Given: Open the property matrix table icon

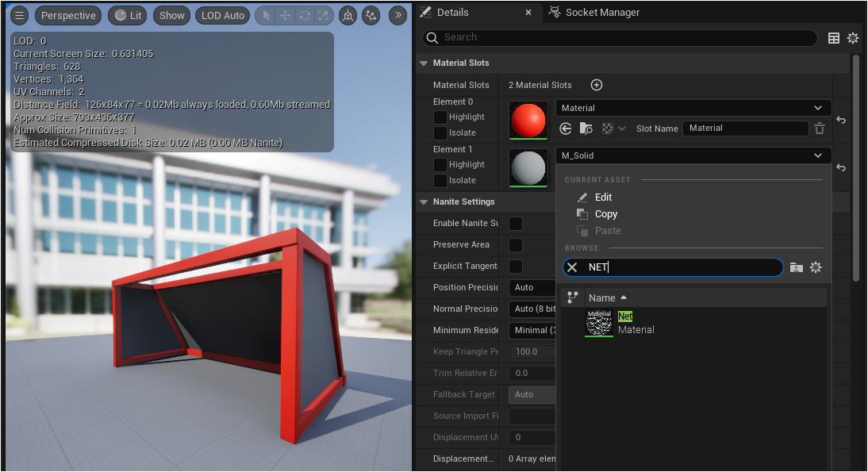Looking at the screenshot, I should click(834, 37).
